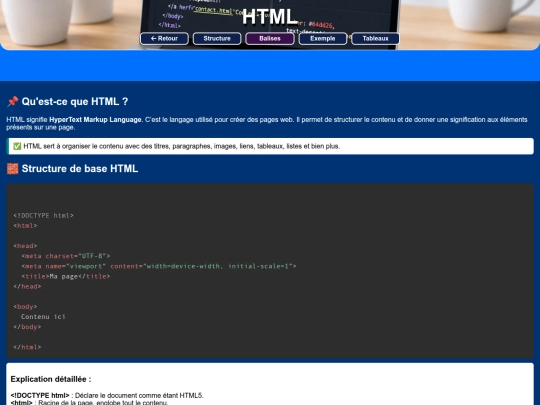Click the "<title>Ma page</title>" code line
This screenshot has width=540, height=405.
(66, 277)
